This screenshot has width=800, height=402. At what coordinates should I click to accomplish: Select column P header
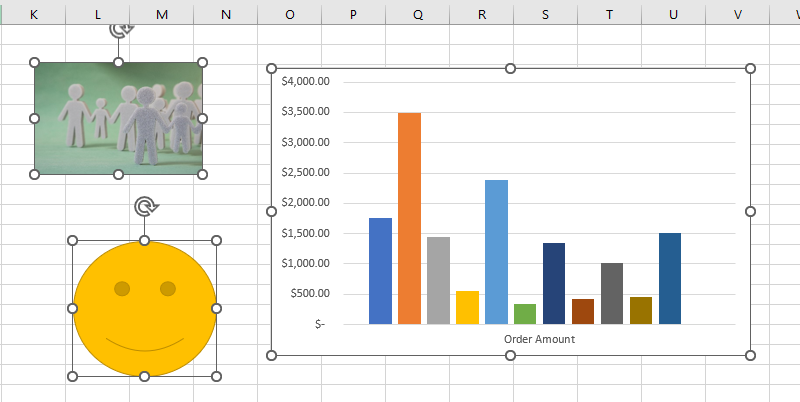coord(353,14)
